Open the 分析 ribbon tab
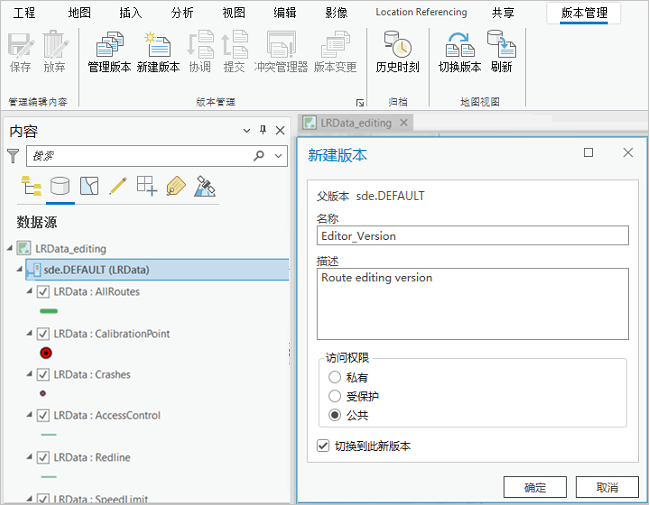This screenshot has width=650, height=505. point(182,12)
